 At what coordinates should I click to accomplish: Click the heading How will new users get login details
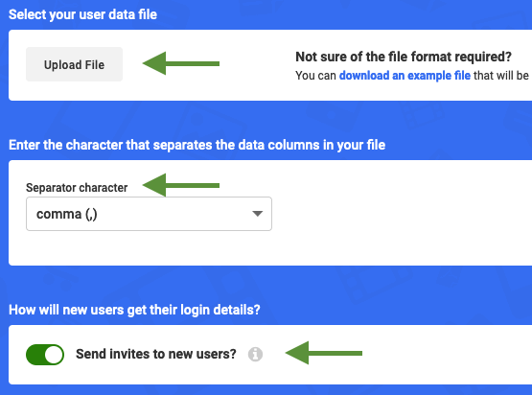click(x=134, y=310)
